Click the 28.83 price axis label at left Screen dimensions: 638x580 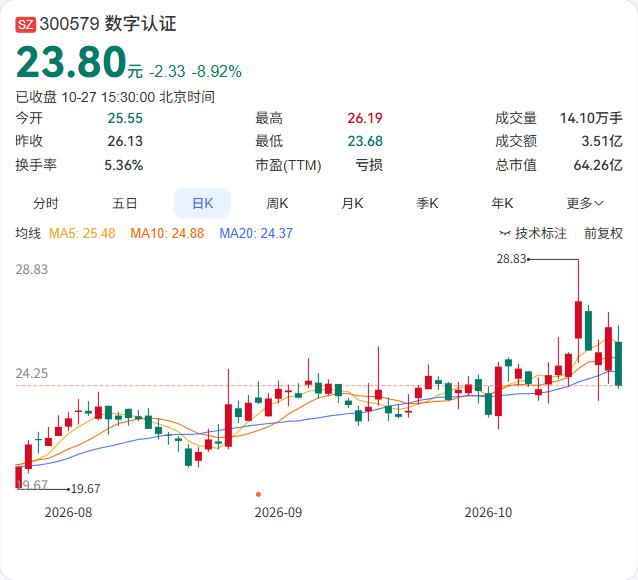coord(32,269)
